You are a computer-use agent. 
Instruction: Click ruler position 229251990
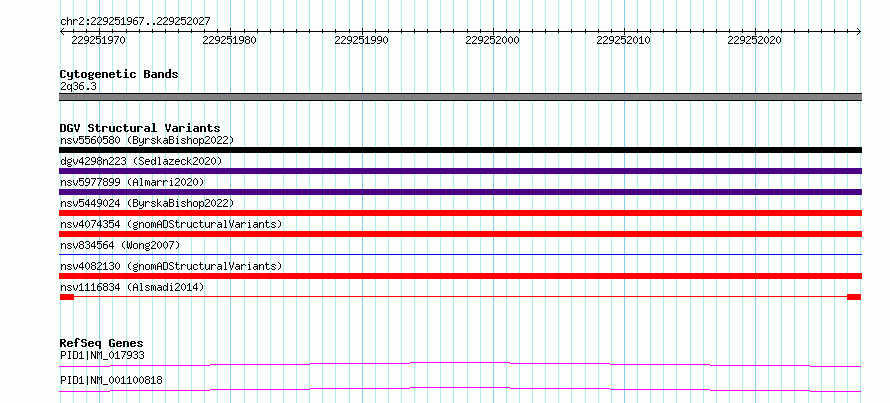(x=362, y=40)
